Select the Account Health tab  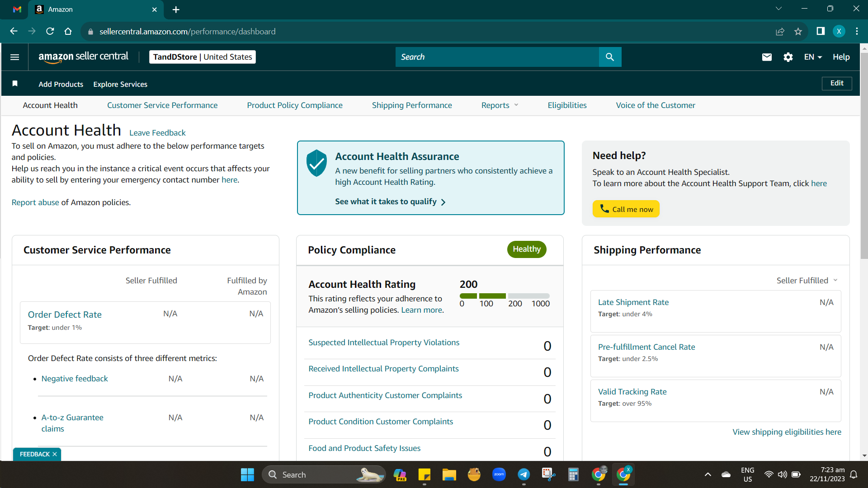pyautogui.click(x=50, y=105)
